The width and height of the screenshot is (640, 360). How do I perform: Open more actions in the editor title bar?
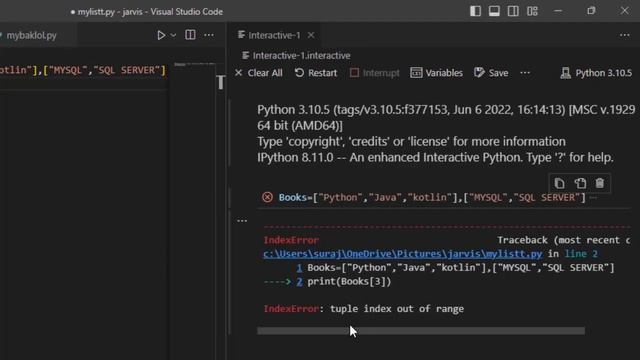[x=209, y=35]
